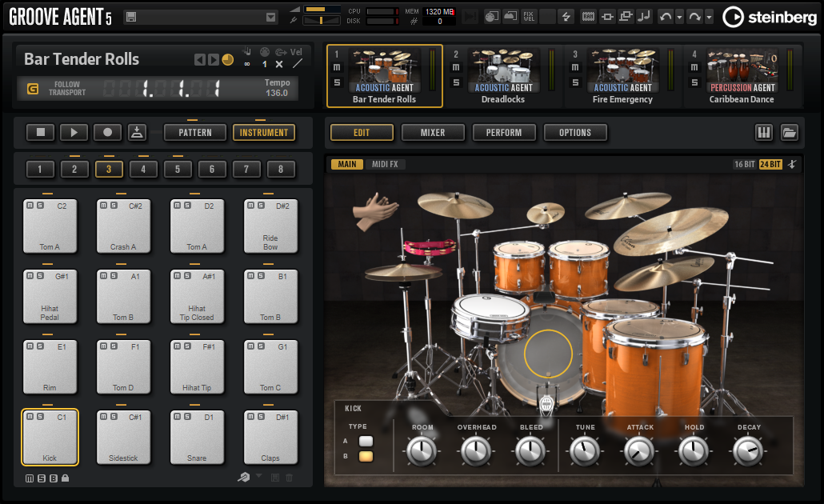Viewport: 824px width, 504px height.
Task: Open the EDIT tab
Action: [x=362, y=133]
